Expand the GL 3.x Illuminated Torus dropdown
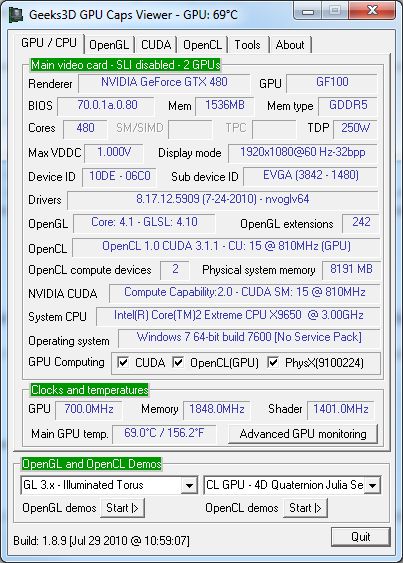Image resolution: width=403 pixels, height=563 pixels. coord(189,485)
